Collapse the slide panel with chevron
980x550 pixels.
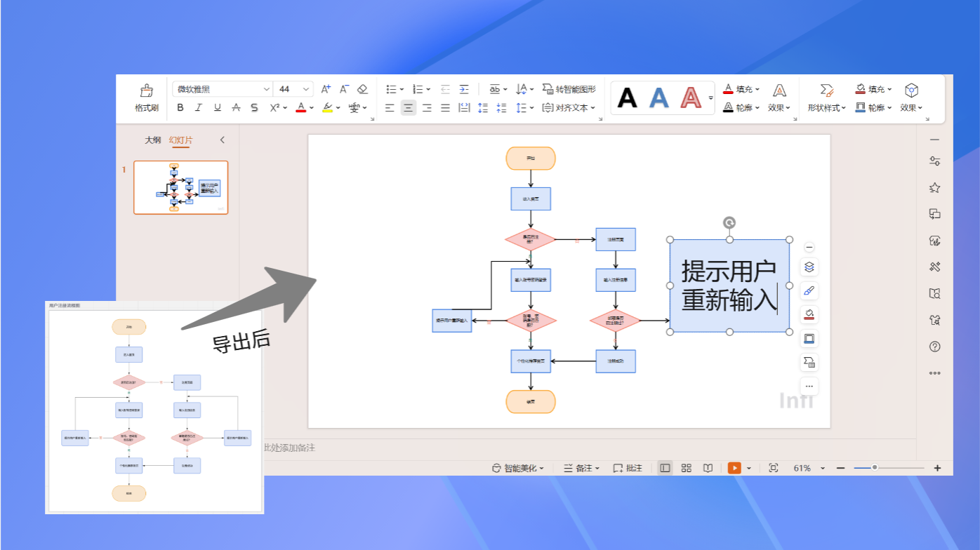tap(223, 140)
